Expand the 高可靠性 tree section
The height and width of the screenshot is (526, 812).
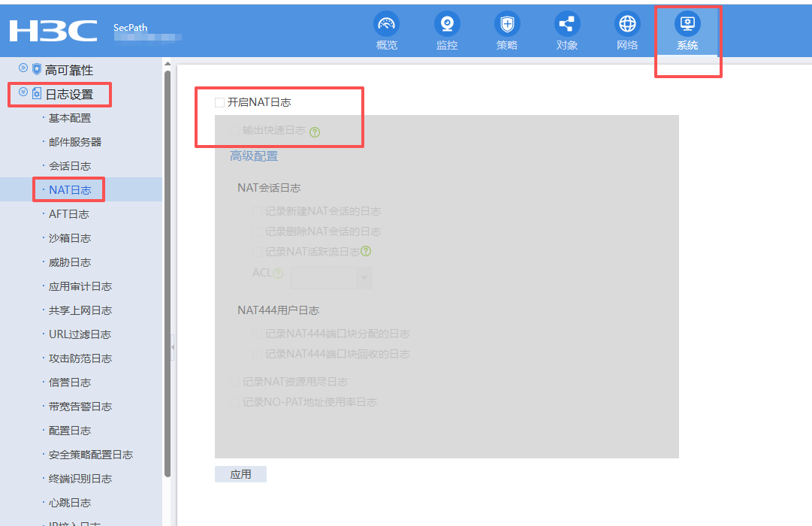(x=23, y=68)
